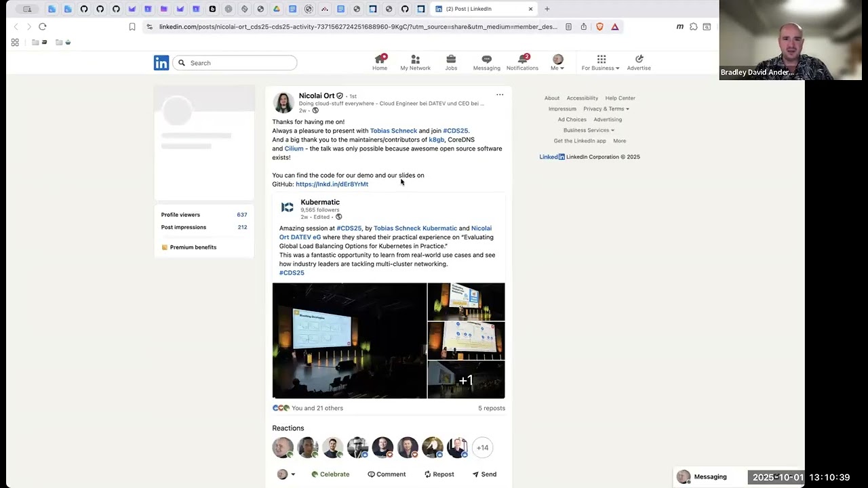This screenshot has height=488, width=868.
Task: Open the post's three-dot menu
Action: pos(500,95)
